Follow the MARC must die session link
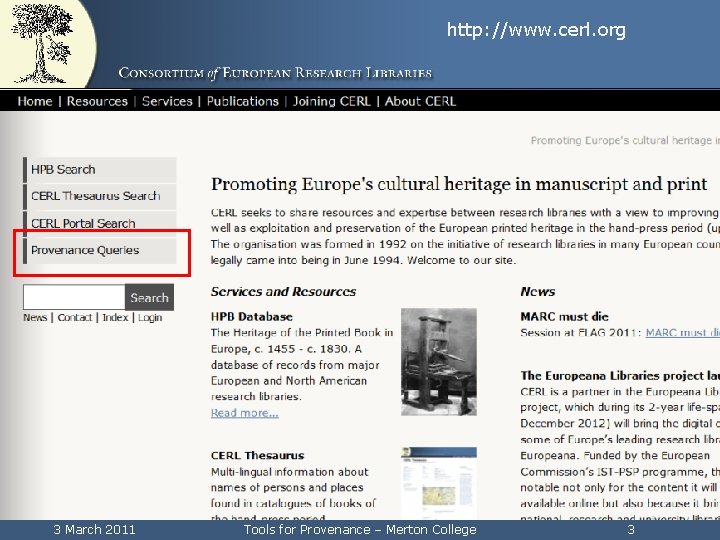The width and height of the screenshot is (720, 540). coord(682,332)
